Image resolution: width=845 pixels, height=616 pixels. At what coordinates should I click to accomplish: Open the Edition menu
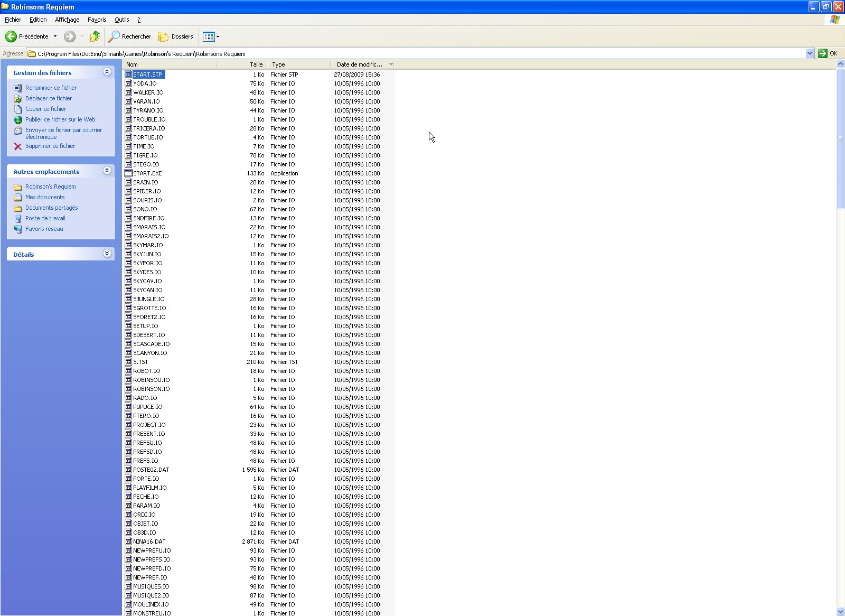pos(38,20)
